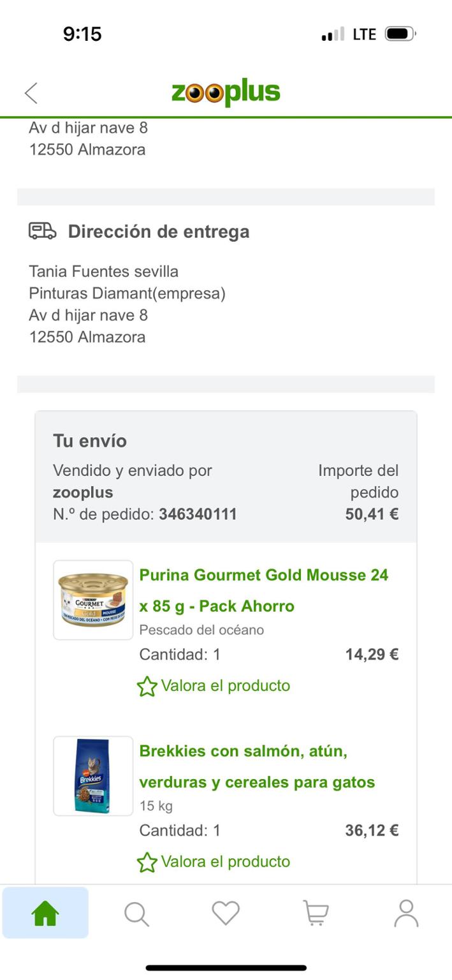452x980 pixels.
Task: Tap 'Valora el producto' for Brekkies
Action: click(x=225, y=862)
